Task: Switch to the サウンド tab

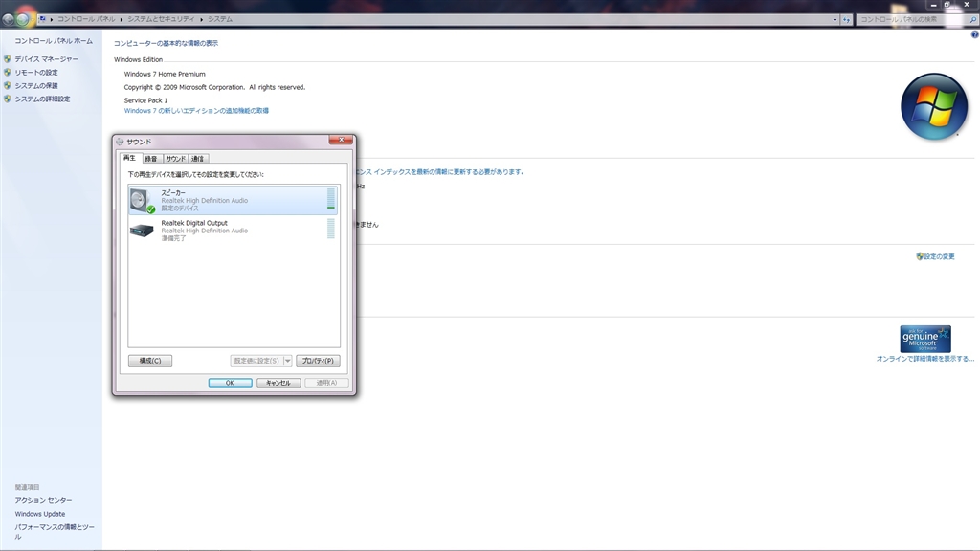Action: [176, 159]
